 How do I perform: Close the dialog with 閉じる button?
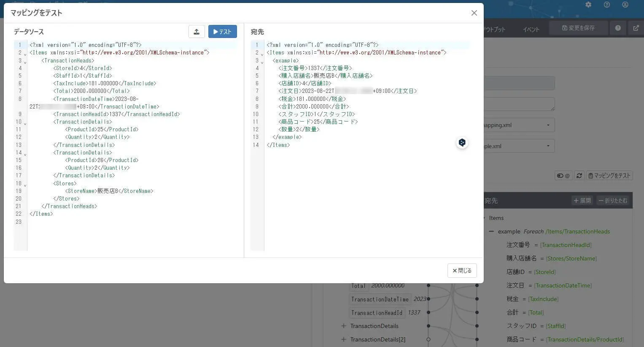pyautogui.click(x=462, y=270)
